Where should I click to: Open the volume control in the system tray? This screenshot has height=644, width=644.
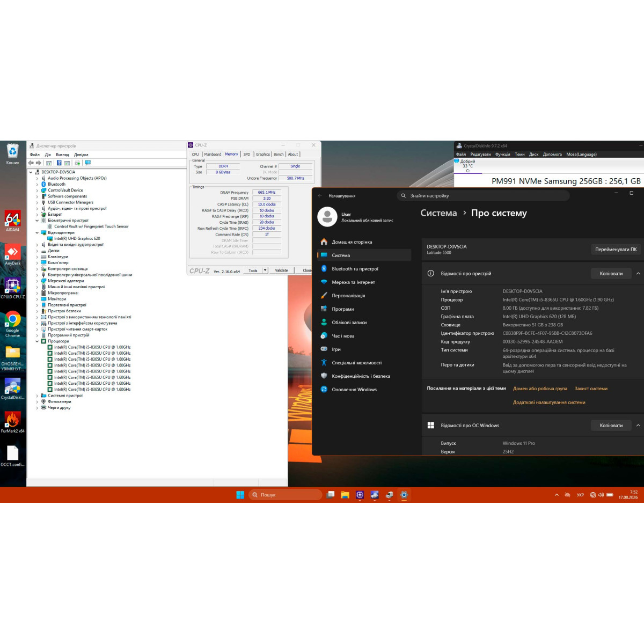click(x=601, y=495)
